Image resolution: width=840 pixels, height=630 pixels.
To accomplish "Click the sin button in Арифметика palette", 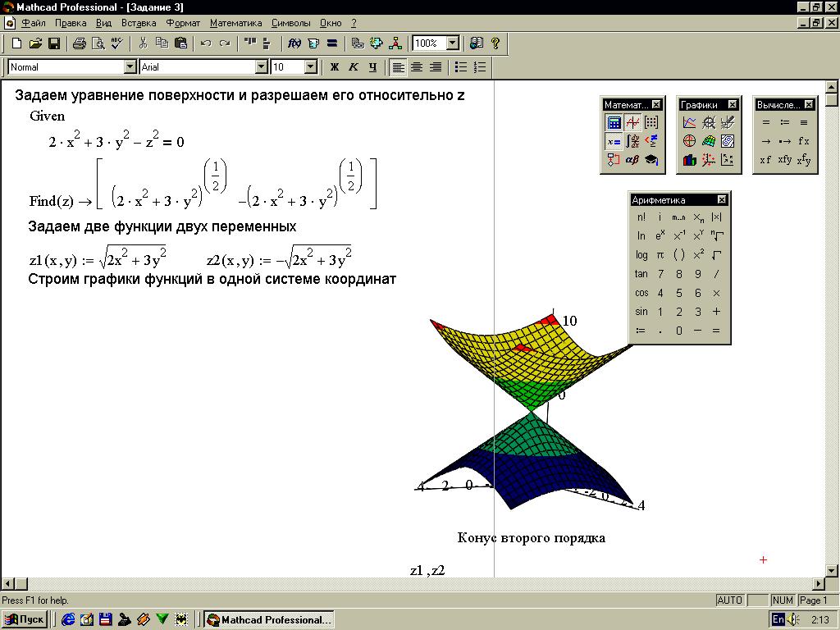I will coord(641,312).
